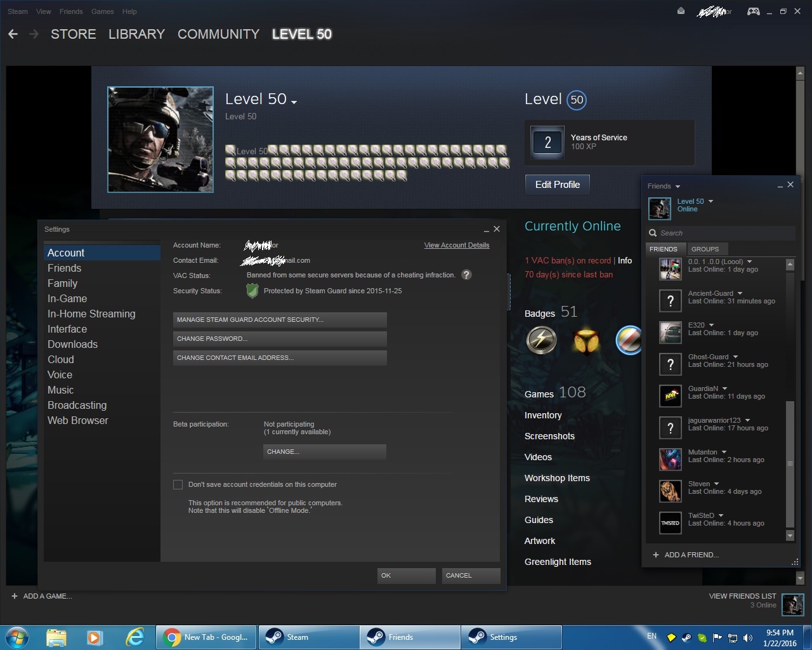Open Ancient-Guard question mark avatar
812x650 pixels.
click(671, 301)
